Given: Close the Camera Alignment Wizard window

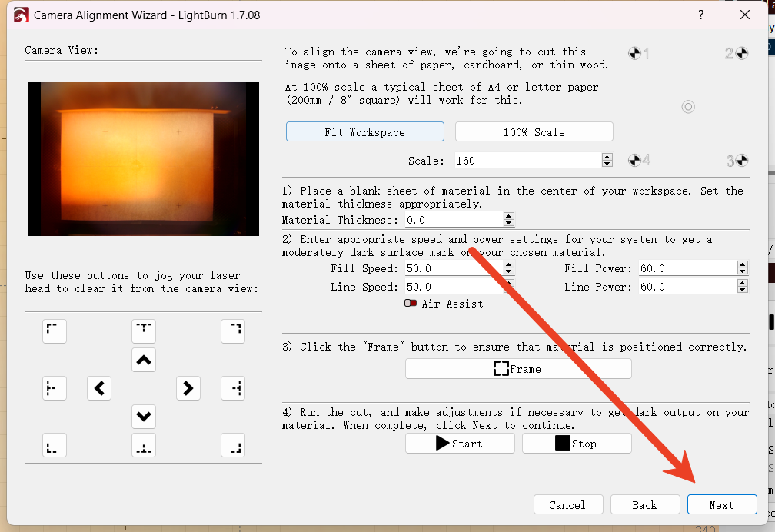Looking at the screenshot, I should [745, 15].
